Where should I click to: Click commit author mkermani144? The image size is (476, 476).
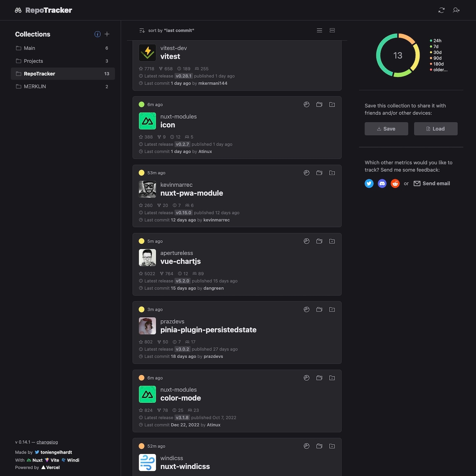click(x=213, y=83)
